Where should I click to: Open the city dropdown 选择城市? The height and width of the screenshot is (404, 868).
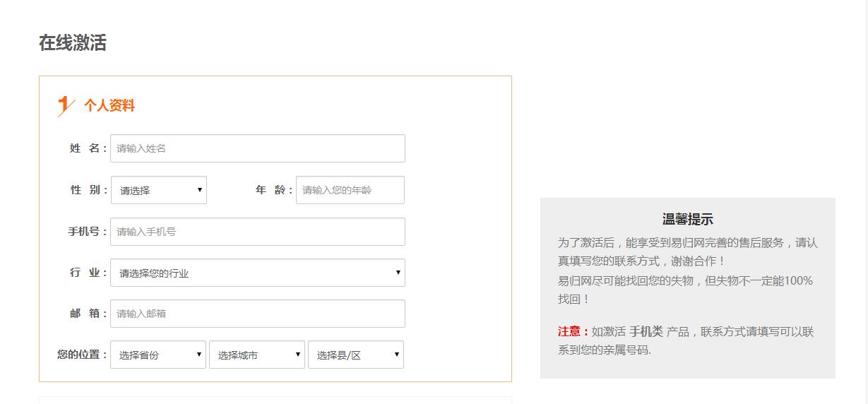[257, 355]
